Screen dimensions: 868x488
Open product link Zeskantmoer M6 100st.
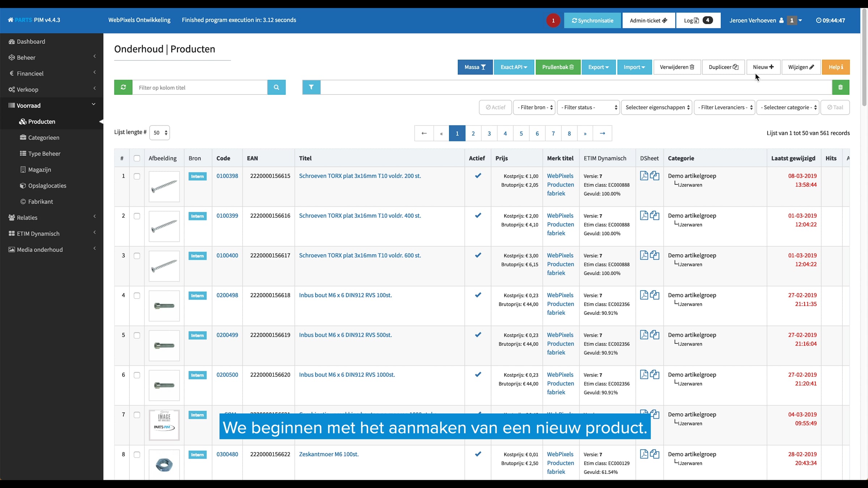328,454
